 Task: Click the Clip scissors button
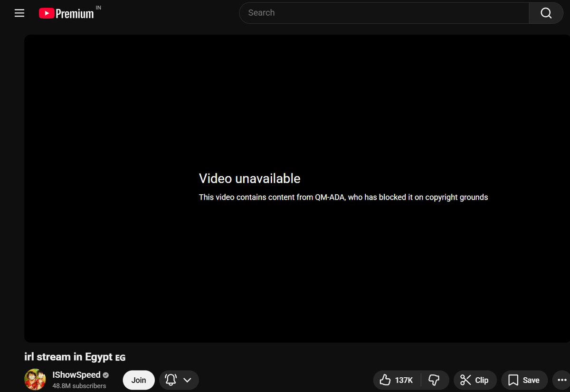pos(475,380)
